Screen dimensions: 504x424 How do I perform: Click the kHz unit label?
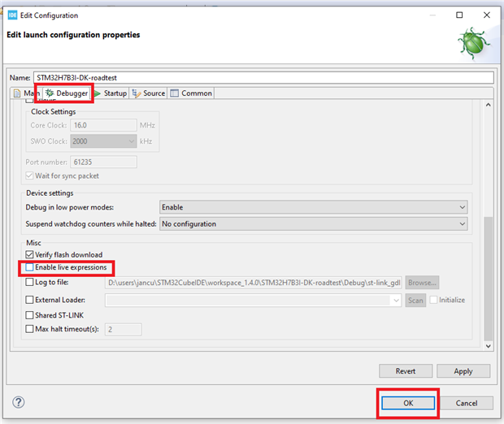click(x=146, y=141)
